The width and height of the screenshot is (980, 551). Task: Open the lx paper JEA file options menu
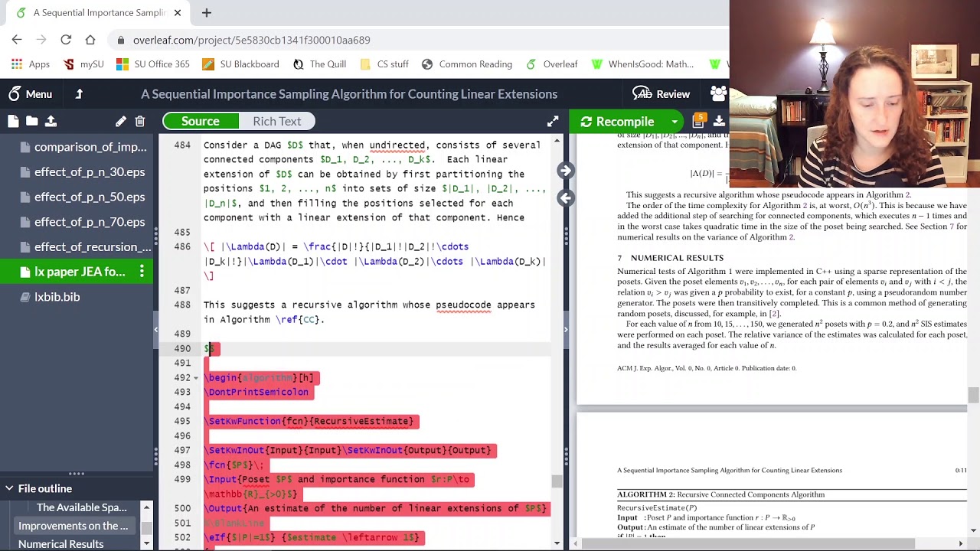[x=142, y=272]
